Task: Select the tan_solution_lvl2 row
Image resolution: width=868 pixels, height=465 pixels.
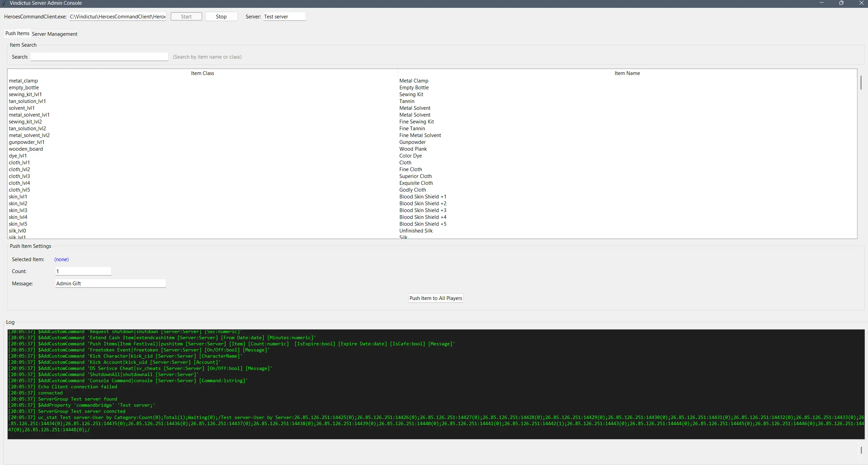Action: (432, 129)
